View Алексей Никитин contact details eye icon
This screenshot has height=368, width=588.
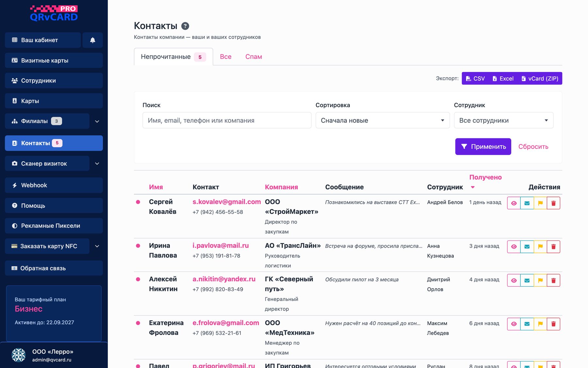(514, 280)
